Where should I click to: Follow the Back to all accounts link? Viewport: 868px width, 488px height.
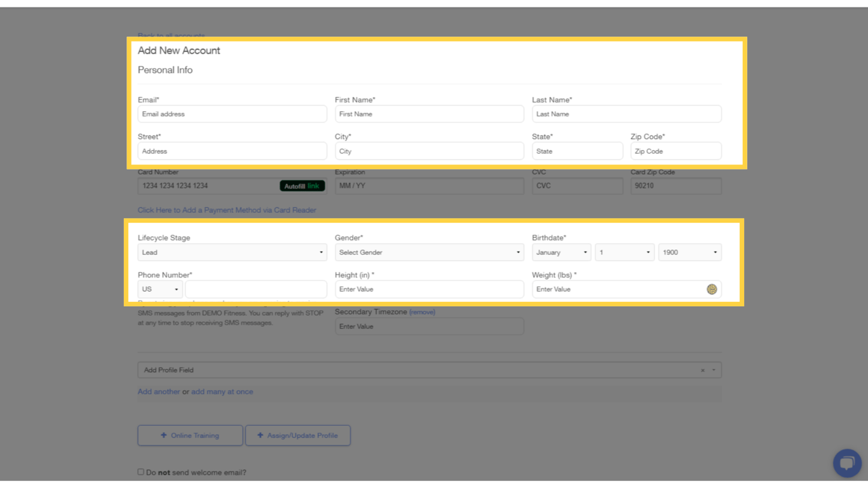(171, 36)
